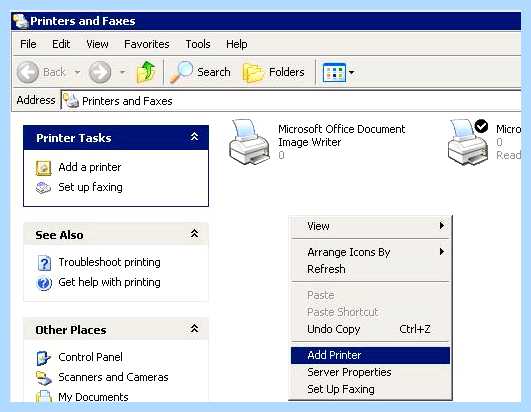Select the Microsoft Office Document Image Writer printer icon
Screen dimensions: 531x412
[x=250, y=142]
